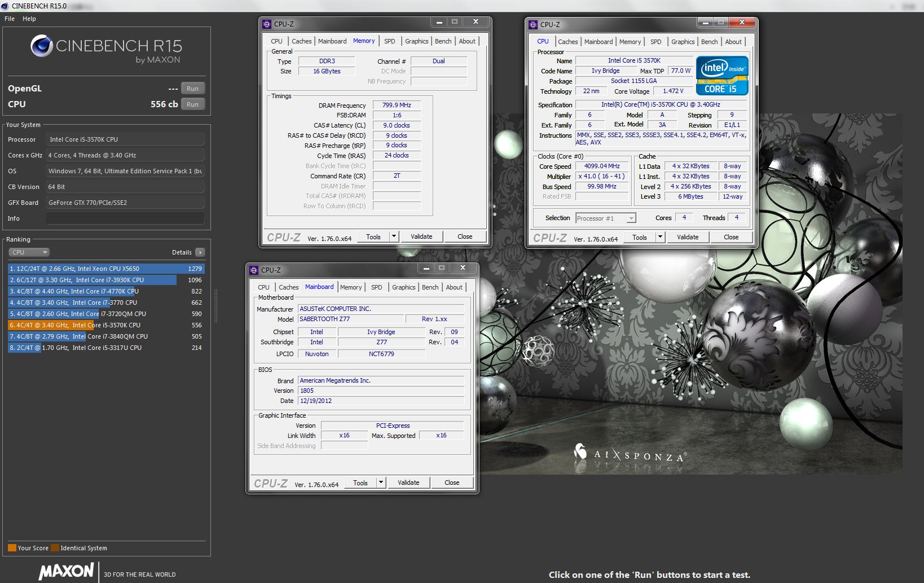Click Close button in Mainboard CPU-Z window

(x=452, y=483)
